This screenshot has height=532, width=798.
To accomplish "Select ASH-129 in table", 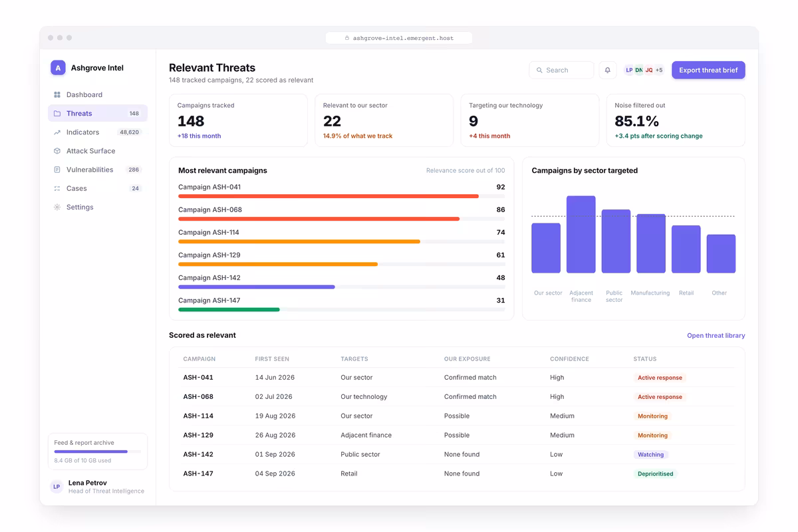I will point(457,436).
